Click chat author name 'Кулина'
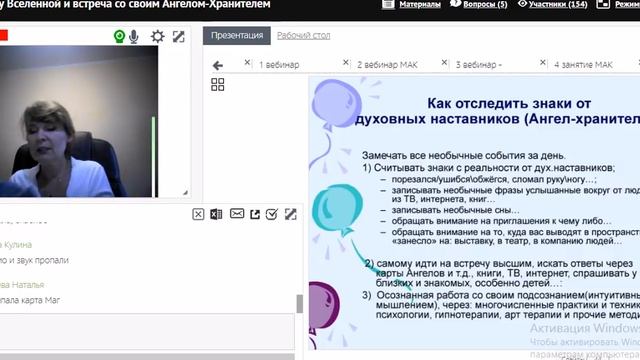The height and width of the screenshot is (360, 640). 17,244
